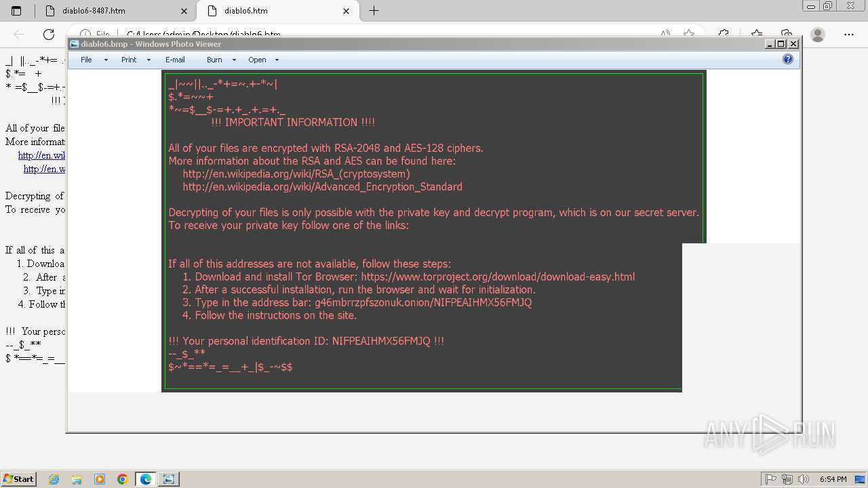Click the Photo Viewer window icon
The image size is (868, 488).
tap(75, 44)
